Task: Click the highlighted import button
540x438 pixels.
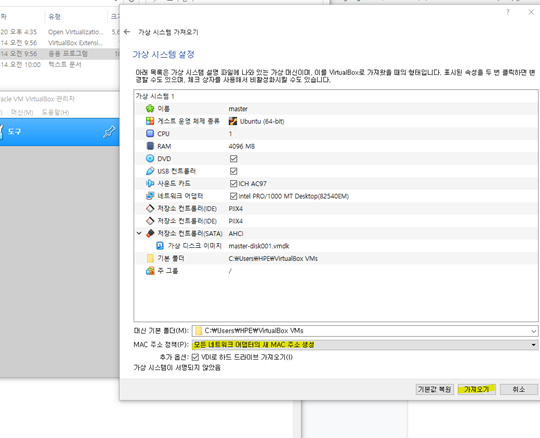Action: click(477, 389)
